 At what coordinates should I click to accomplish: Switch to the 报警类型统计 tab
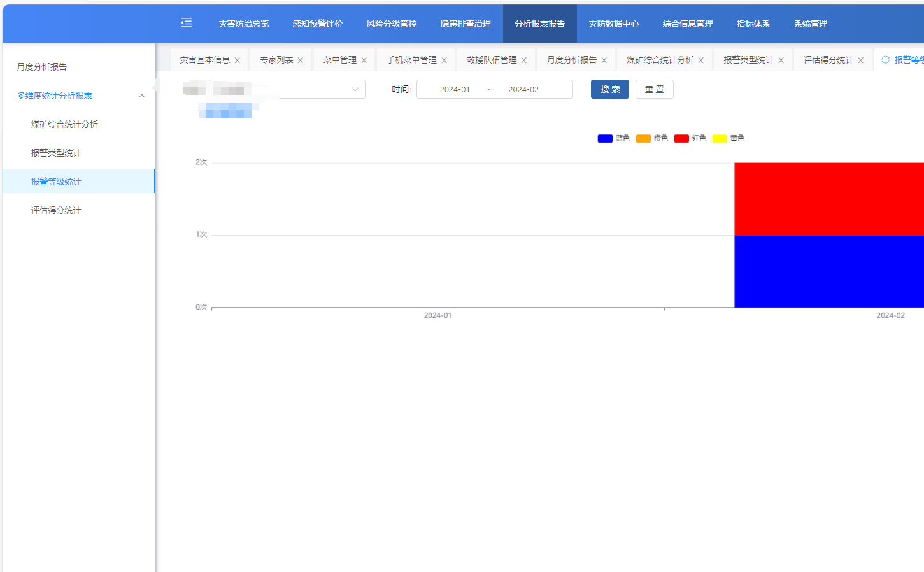tap(748, 60)
